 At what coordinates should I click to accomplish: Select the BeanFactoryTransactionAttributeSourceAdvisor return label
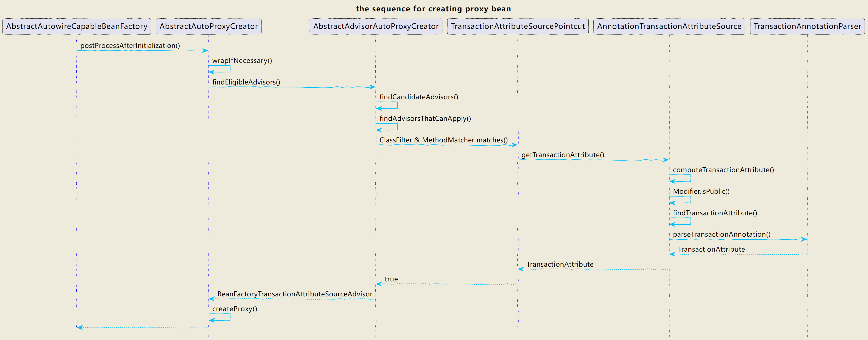pos(295,294)
